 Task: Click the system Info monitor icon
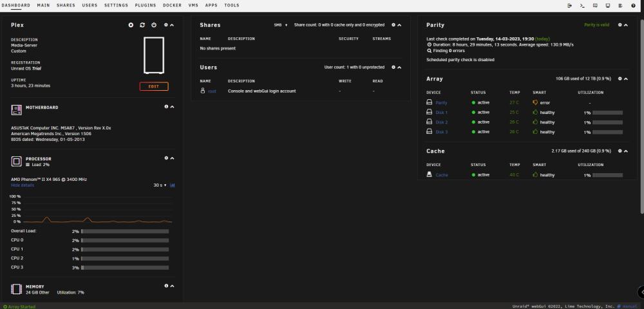point(607,6)
